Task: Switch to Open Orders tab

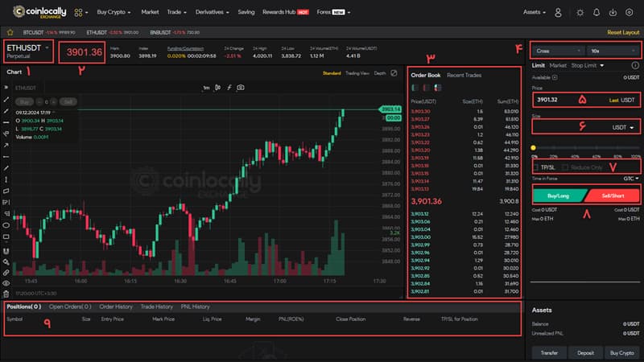Action: coord(70,306)
